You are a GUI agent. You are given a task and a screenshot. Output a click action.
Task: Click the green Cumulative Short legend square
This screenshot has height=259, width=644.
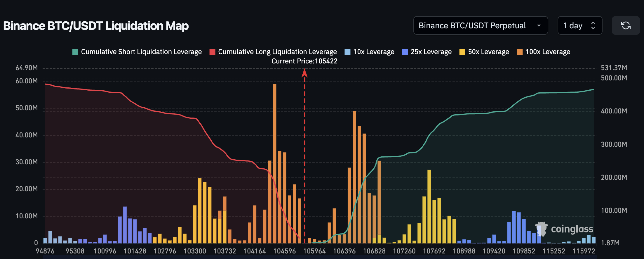[75, 52]
